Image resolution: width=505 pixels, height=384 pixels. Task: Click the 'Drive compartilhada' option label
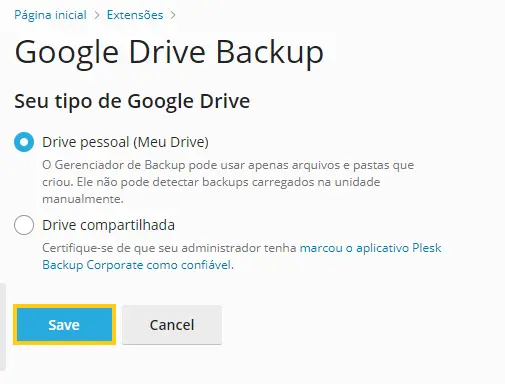(108, 225)
